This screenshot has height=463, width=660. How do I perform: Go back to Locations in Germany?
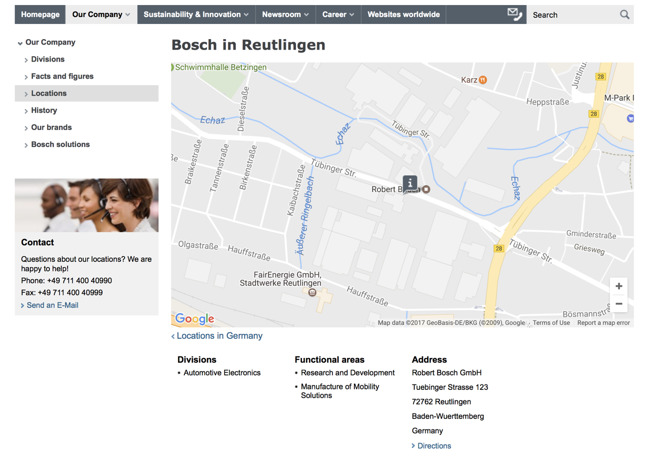click(x=217, y=336)
